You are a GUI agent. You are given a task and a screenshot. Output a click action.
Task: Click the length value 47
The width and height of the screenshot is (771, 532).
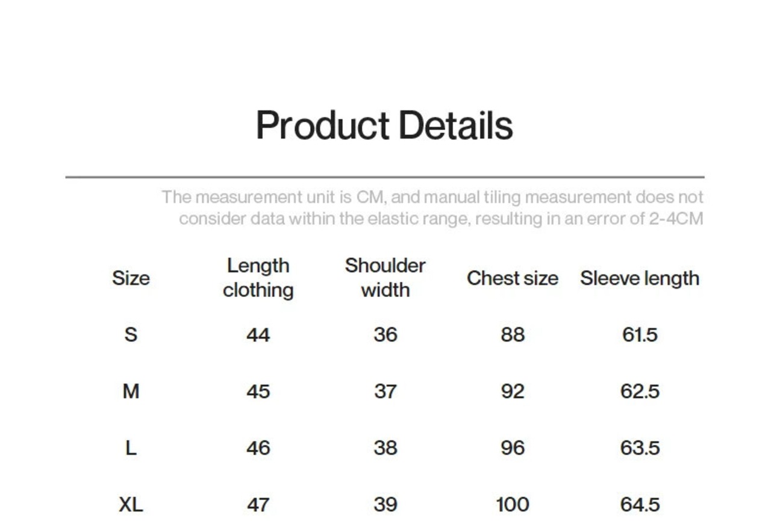258,505
